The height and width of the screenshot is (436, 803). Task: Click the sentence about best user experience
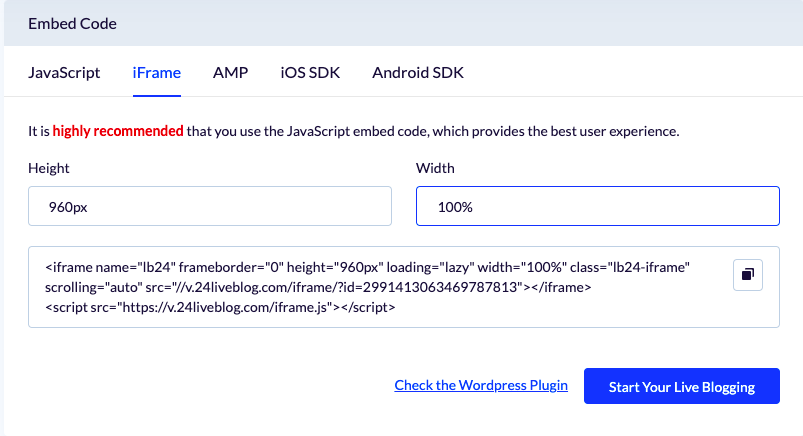(353, 131)
